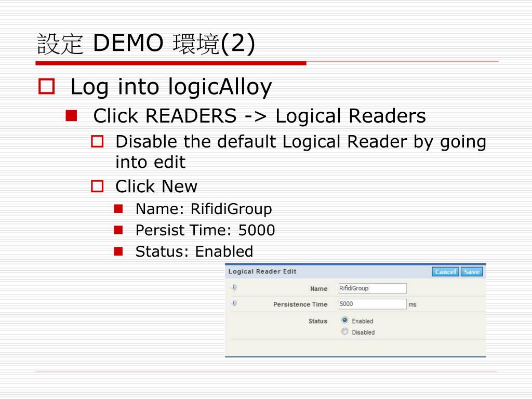Click the info icon next to Persistence Time

234,303
